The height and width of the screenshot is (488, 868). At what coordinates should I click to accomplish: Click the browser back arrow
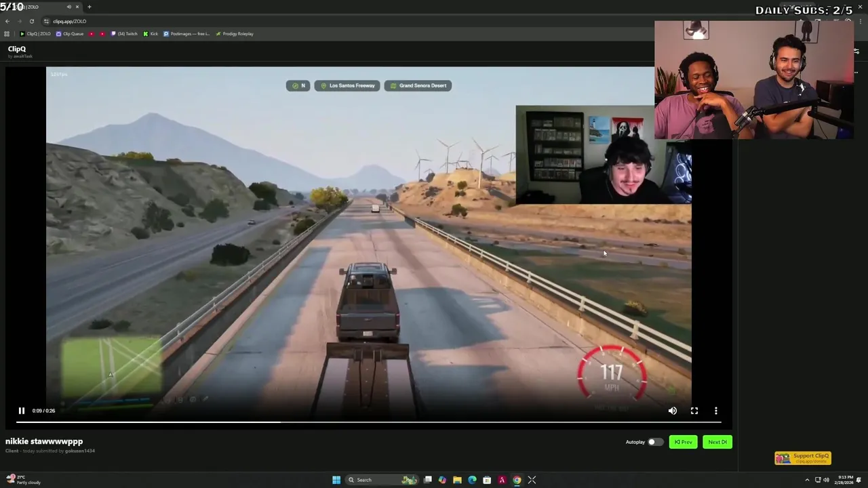point(7,21)
